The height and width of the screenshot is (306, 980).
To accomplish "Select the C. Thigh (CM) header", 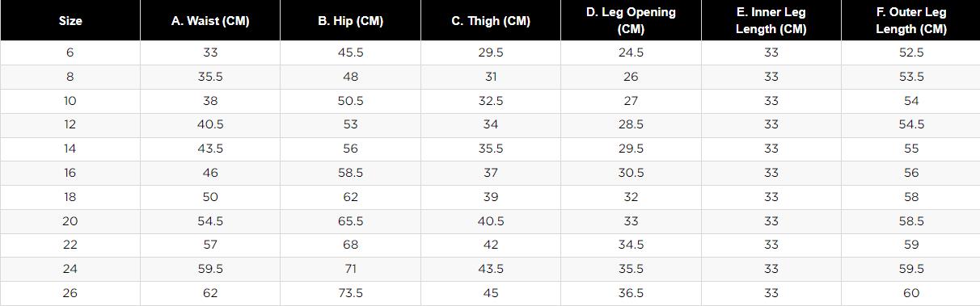I will pyautogui.click(x=491, y=21).
